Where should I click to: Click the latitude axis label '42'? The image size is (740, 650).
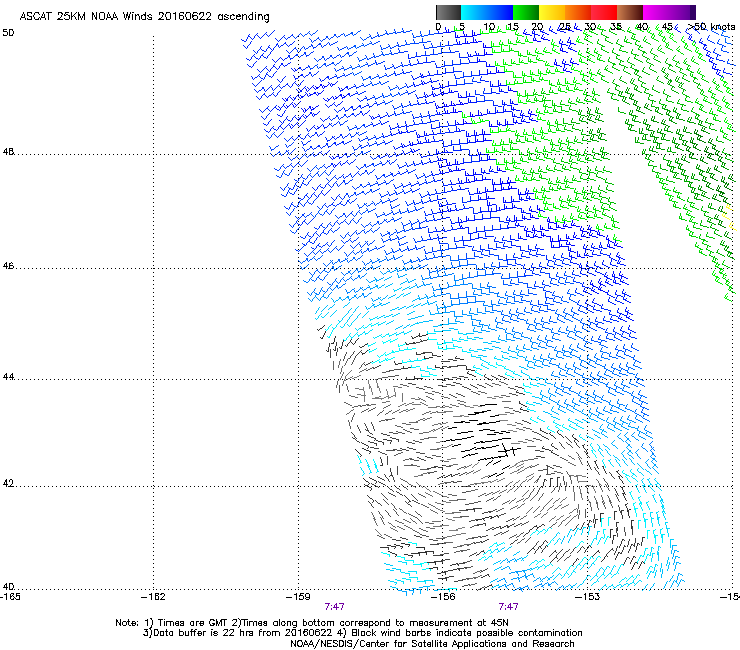click(8, 483)
